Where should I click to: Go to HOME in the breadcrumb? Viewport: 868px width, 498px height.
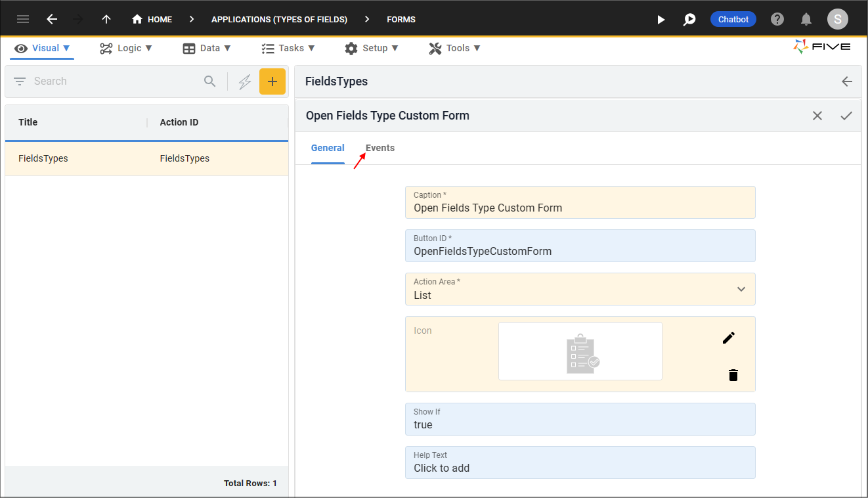tap(152, 19)
